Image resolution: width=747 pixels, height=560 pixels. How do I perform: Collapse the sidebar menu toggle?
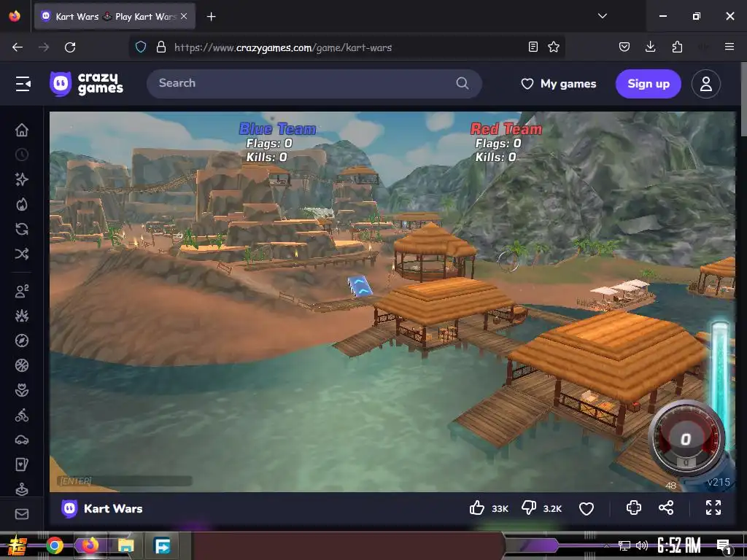point(23,84)
